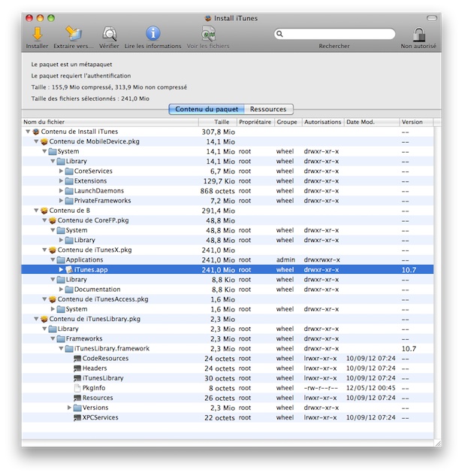Select the PkgInfo file icon
The height and width of the screenshot is (476, 462).
(x=77, y=388)
